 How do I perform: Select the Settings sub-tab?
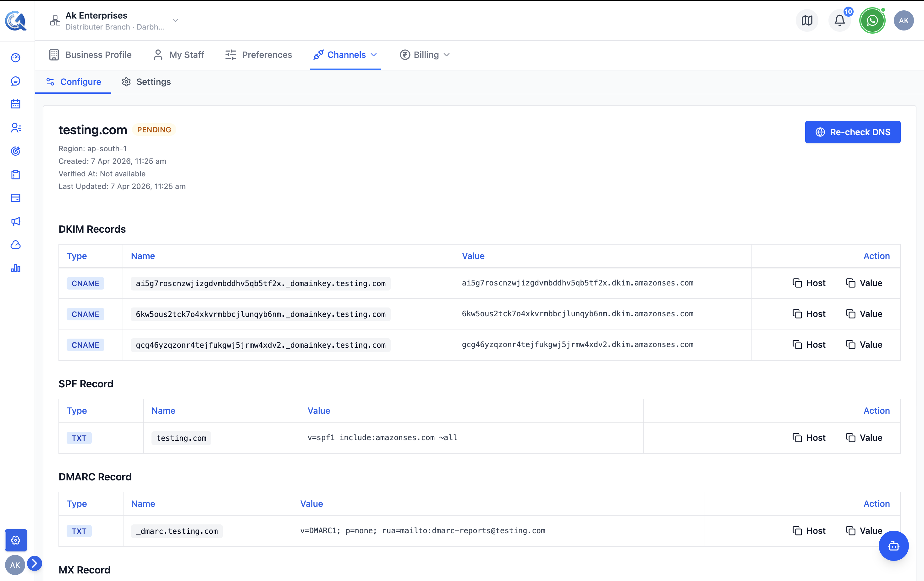click(146, 82)
